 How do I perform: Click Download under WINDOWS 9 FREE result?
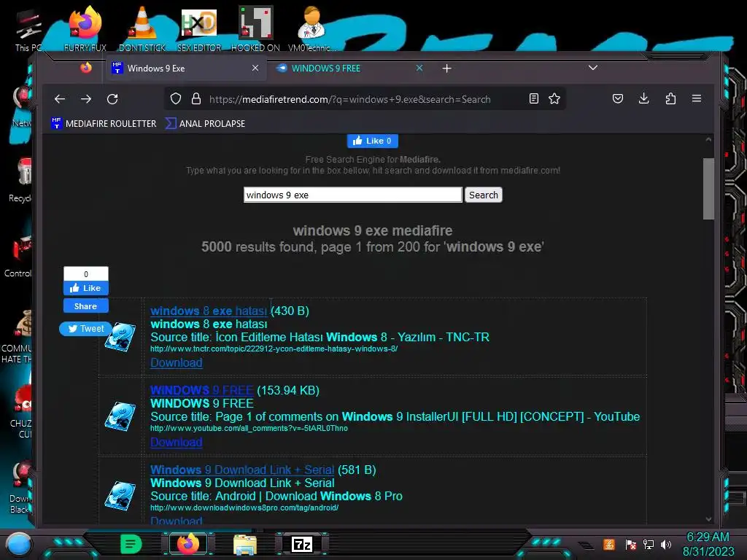click(x=177, y=442)
